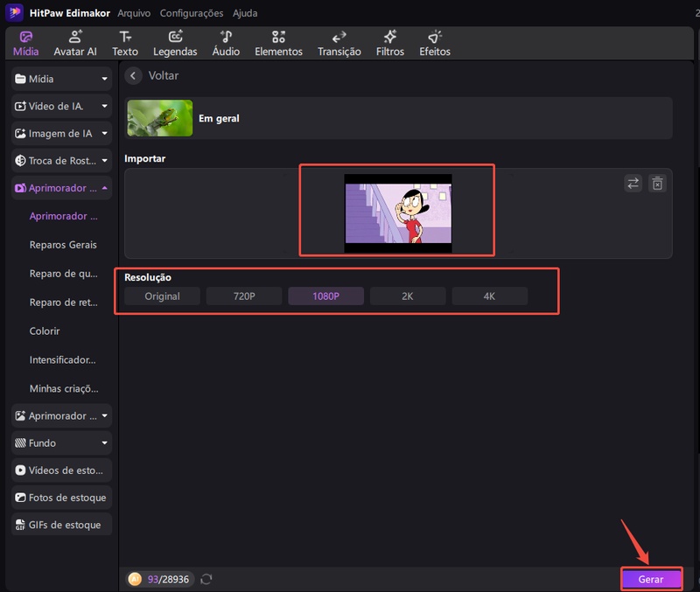Click the Gerar button
The width and height of the screenshot is (700, 592).
pyautogui.click(x=651, y=579)
